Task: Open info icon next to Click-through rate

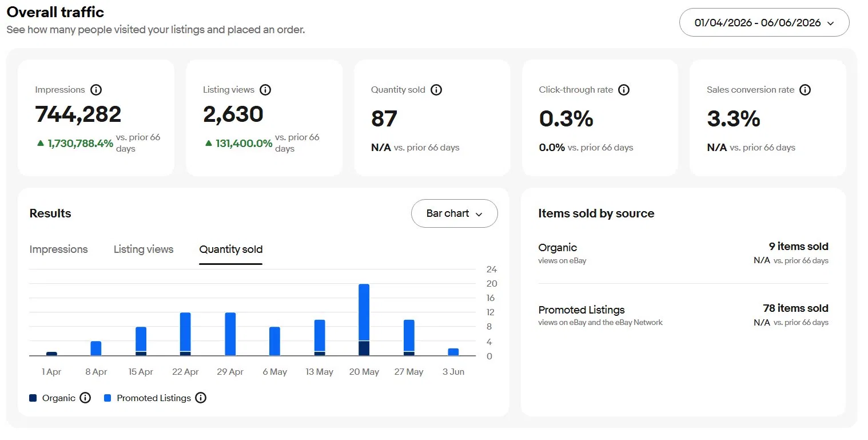Action: coord(624,90)
